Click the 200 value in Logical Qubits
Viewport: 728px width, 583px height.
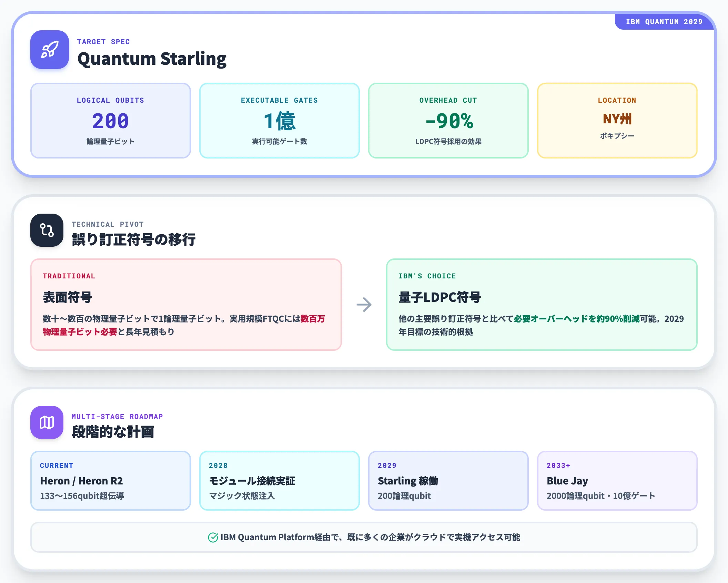[x=111, y=121]
